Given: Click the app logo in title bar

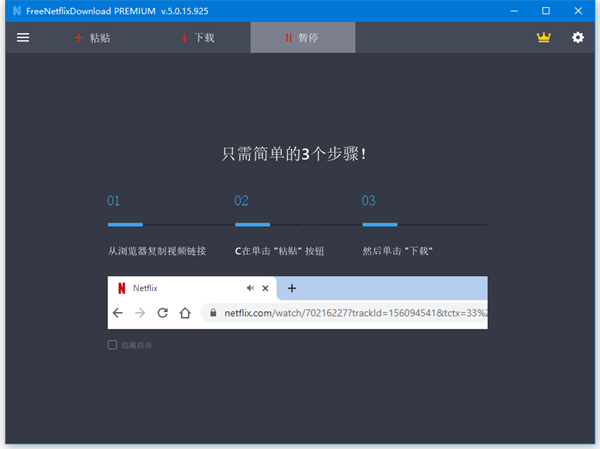Looking at the screenshot, I should tap(17, 11).
